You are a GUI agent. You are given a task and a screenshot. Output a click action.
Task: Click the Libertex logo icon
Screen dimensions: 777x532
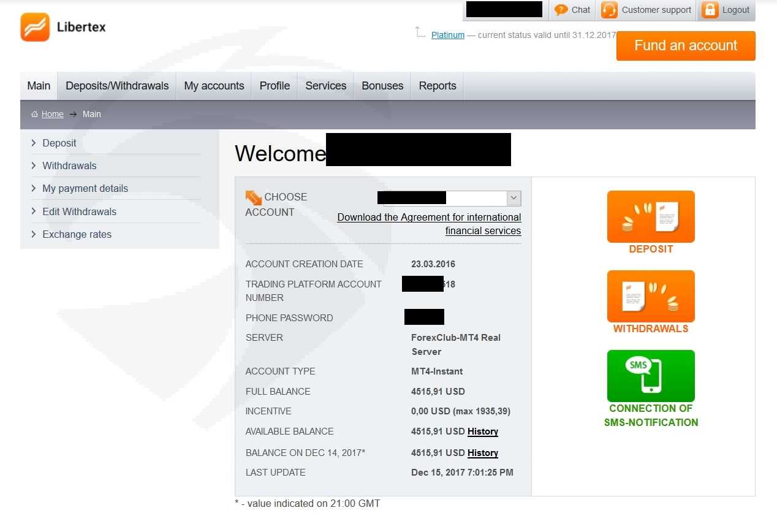pos(35,27)
